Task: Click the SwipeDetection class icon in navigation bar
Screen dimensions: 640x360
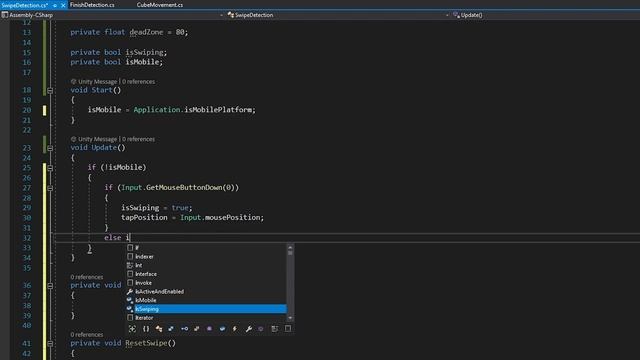Action: [x=231, y=15]
